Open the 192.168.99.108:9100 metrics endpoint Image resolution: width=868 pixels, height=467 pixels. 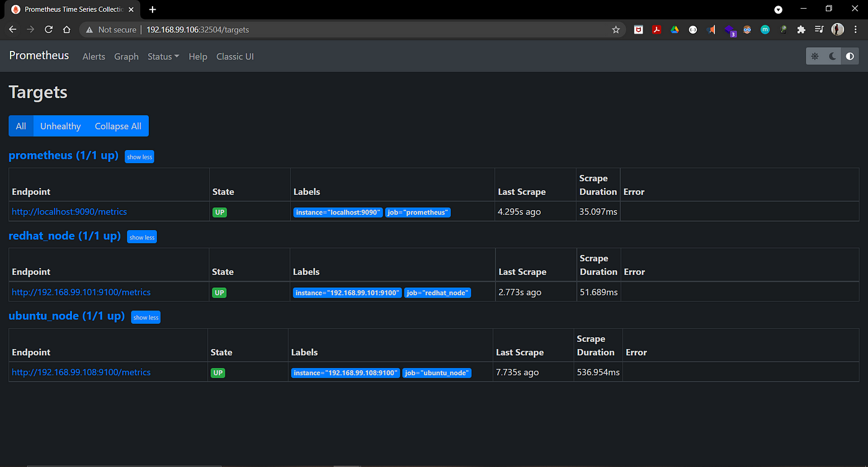(81, 372)
